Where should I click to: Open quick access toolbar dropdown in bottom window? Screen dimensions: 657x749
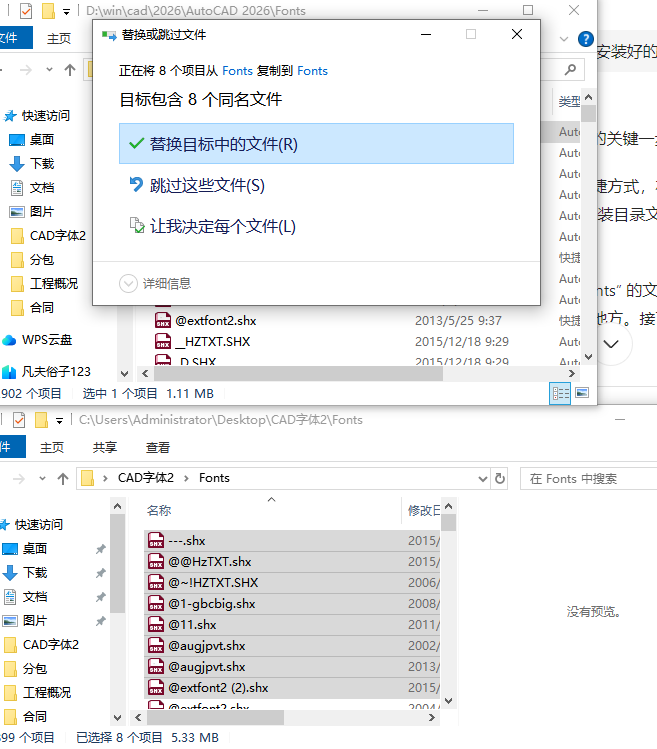59,420
